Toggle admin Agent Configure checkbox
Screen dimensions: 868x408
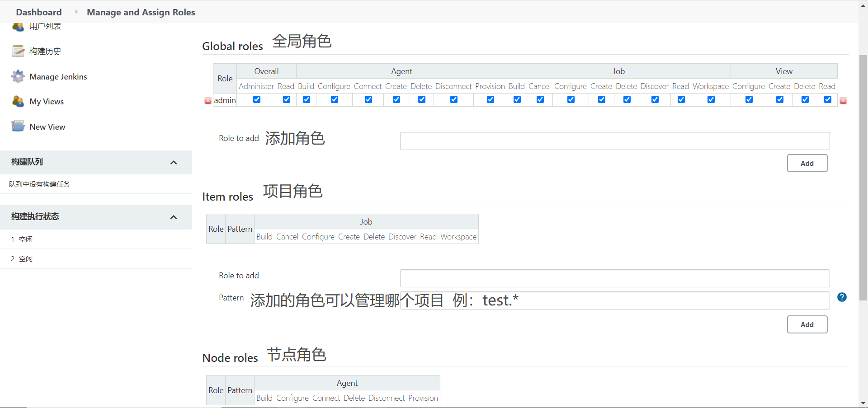[335, 99]
